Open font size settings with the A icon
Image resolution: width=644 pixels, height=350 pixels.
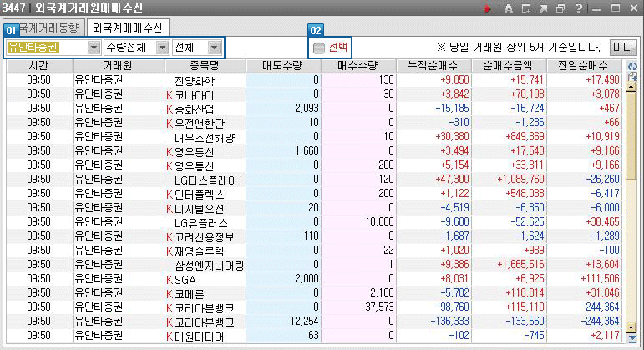509,8
